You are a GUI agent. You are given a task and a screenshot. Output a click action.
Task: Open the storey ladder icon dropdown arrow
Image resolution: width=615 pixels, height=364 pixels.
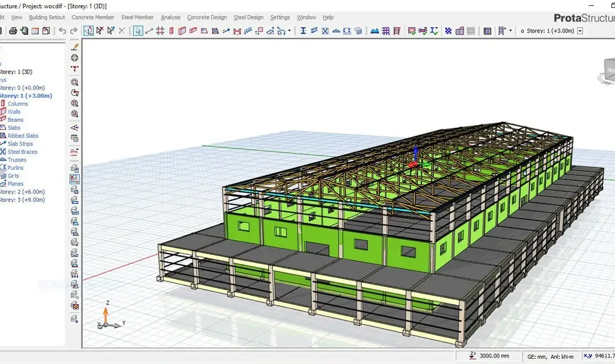point(510,31)
